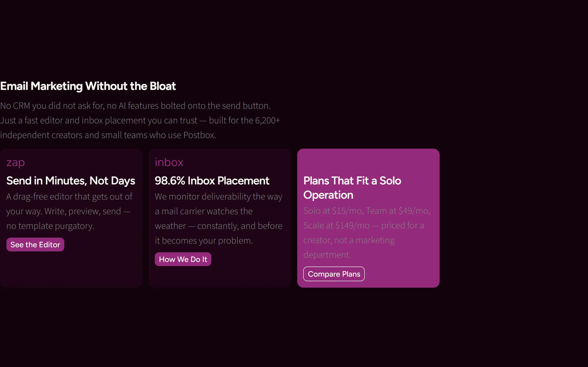This screenshot has width=588, height=367.
Task: Select the How We Do It button
Action: 183,259
